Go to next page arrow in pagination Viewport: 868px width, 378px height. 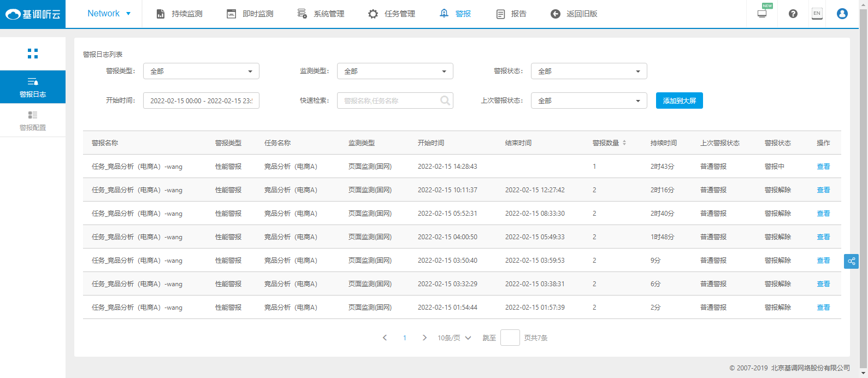424,338
